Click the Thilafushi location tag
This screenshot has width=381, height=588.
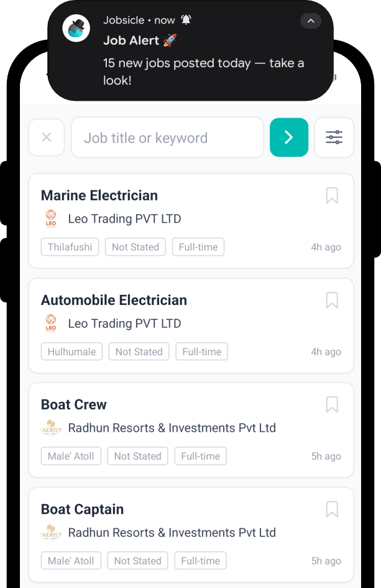(70, 246)
